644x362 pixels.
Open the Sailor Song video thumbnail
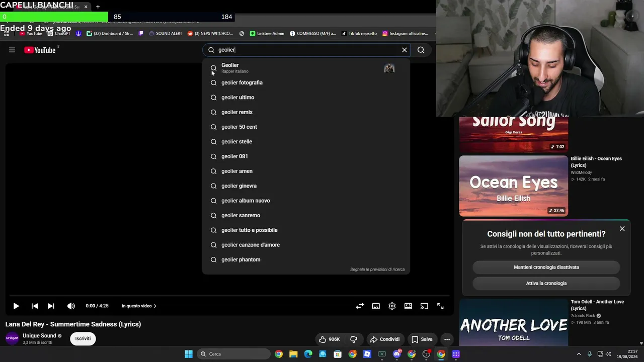click(514, 134)
